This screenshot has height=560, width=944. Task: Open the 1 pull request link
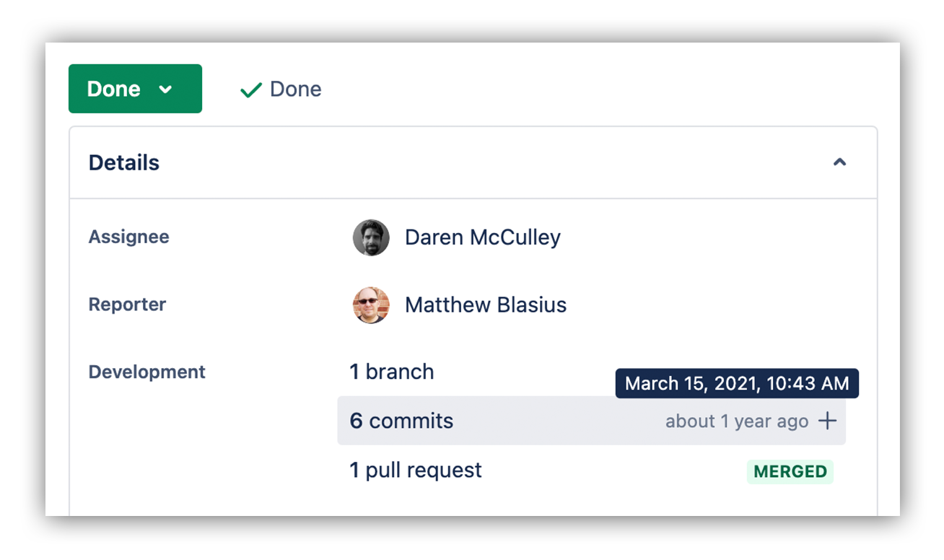click(416, 470)
